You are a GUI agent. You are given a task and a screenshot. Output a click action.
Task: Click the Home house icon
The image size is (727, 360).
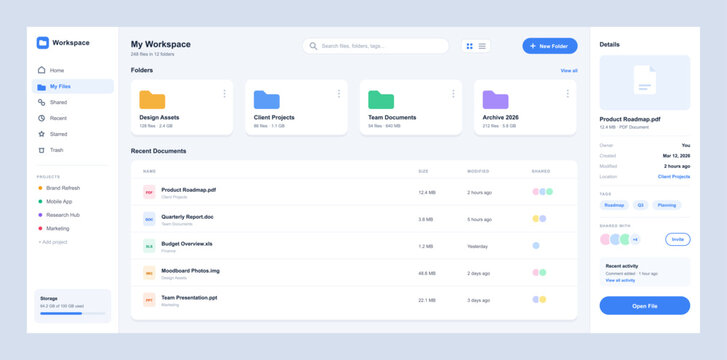(x=41, y=70)
